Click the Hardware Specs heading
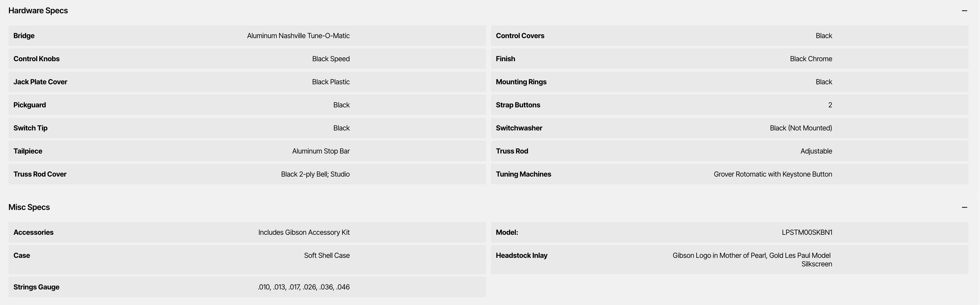 [x=38, y=11]
